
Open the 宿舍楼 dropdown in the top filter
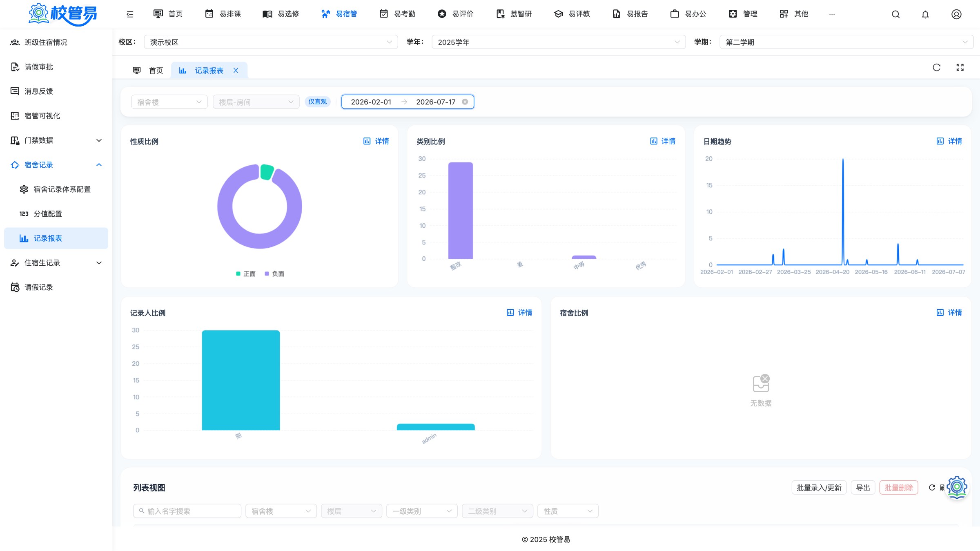click(169, 102)
